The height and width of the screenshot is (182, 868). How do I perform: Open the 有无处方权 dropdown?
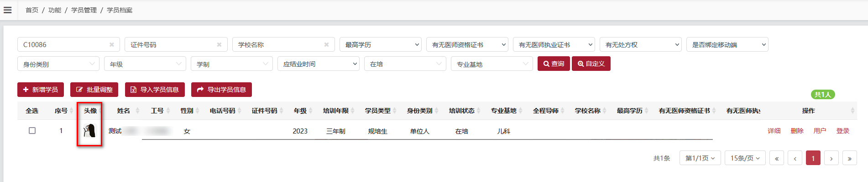641,44
